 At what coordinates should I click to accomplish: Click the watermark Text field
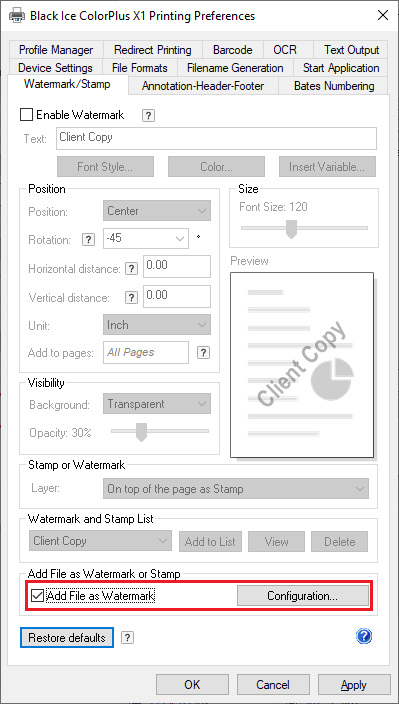[x=216, y=139]
